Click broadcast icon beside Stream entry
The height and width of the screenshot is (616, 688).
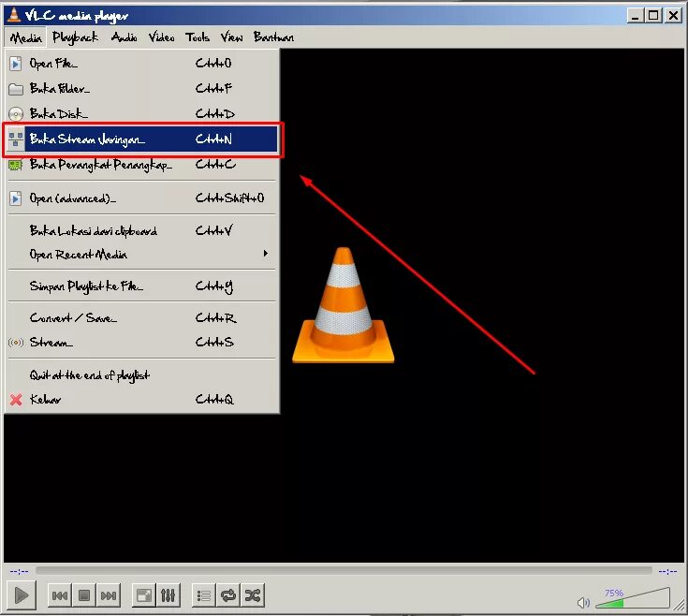[x=16, y=343]
